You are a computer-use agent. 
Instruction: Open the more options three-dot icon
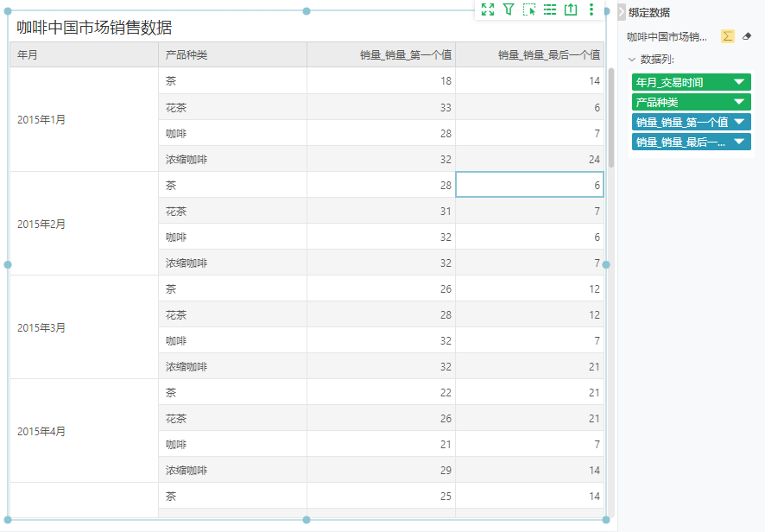pyautogui.click(x=590, y=9)
